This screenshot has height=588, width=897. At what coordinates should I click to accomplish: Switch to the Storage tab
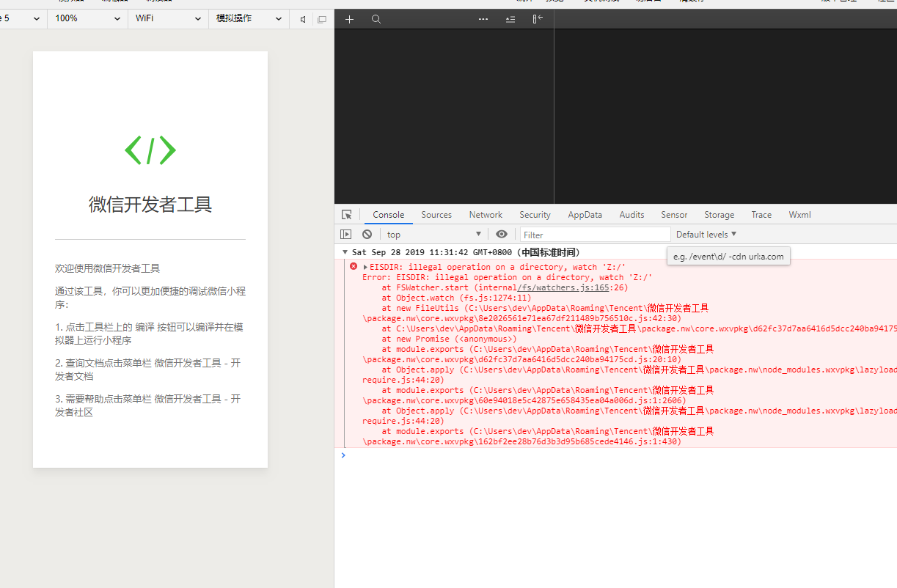coord(719,215)
